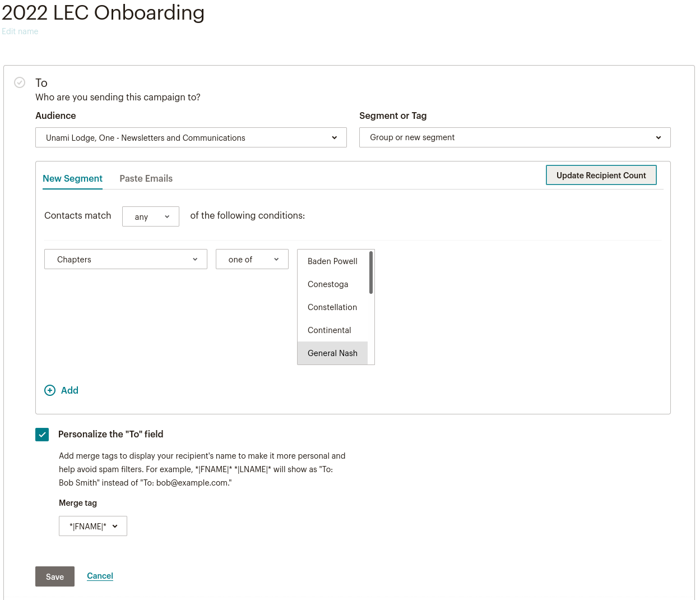Click the To section checkmark circle icon
This screenshot has height=600, width=700.
[x=20, y=82]
